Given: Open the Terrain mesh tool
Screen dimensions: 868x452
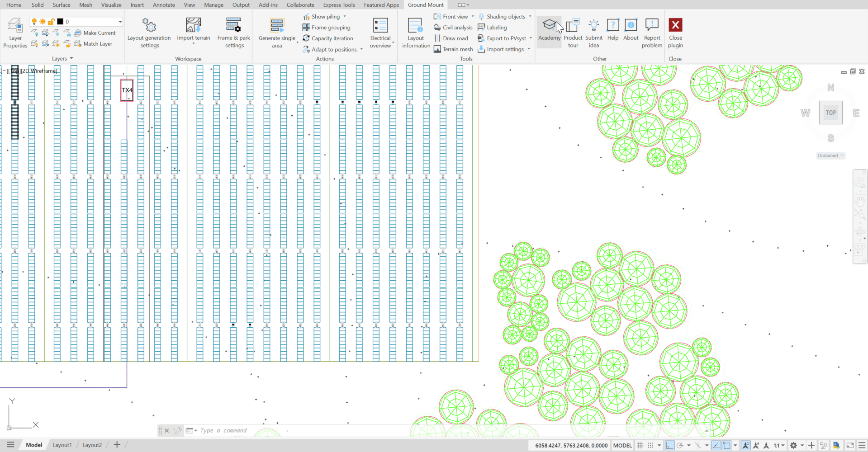Looking at the screenshot, I should click(453, 49).
